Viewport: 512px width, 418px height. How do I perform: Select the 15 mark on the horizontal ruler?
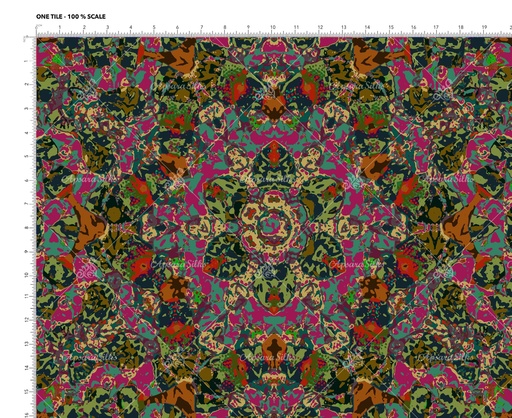coord(391,27)
